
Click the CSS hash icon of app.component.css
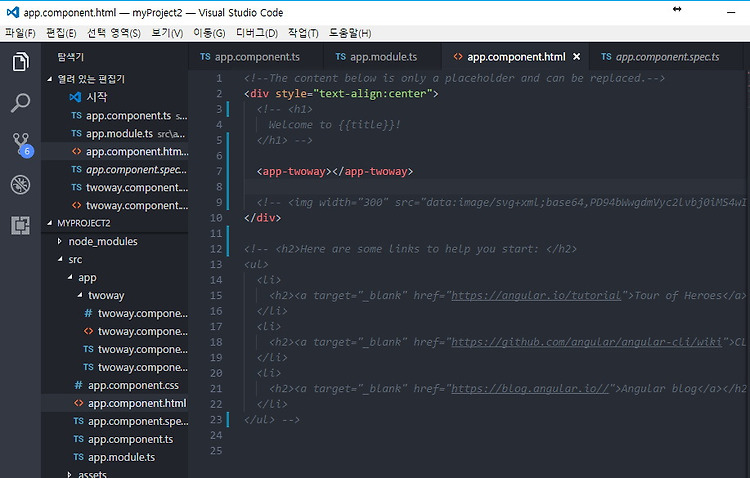click(x=78, y=385)
